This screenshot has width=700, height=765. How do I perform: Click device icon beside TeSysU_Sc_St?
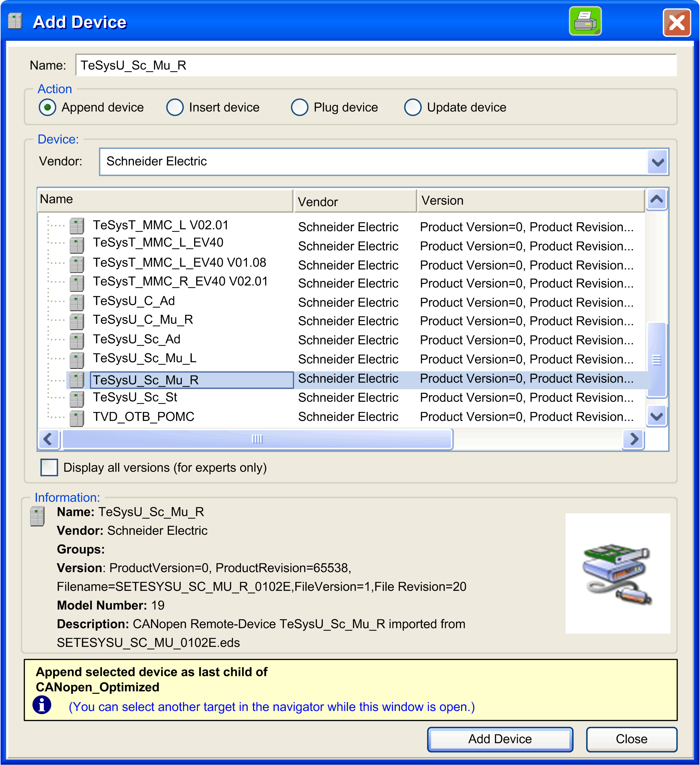77,399
